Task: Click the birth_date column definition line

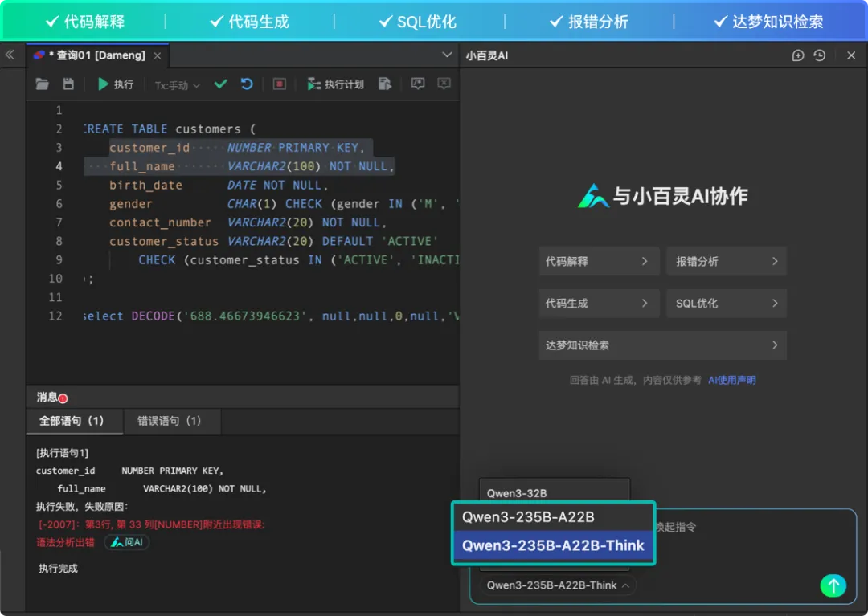Action: coord(219,185)
